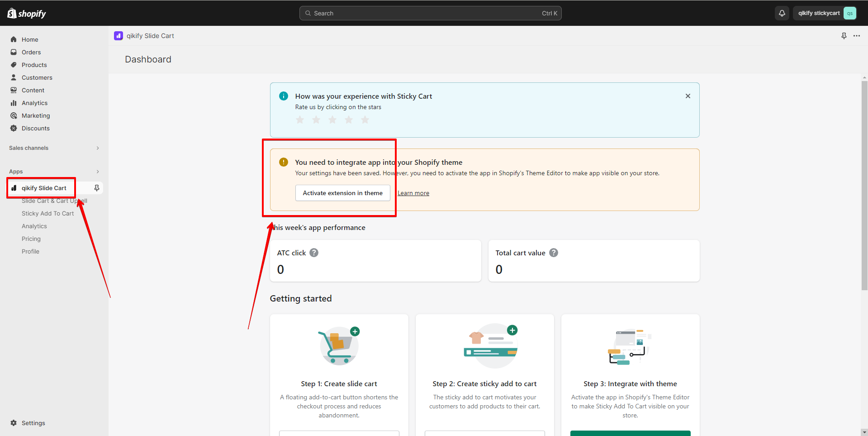The image size is (868, 436).
Task: Show ATC click help tooltip
Action: [x=314, y=253]
